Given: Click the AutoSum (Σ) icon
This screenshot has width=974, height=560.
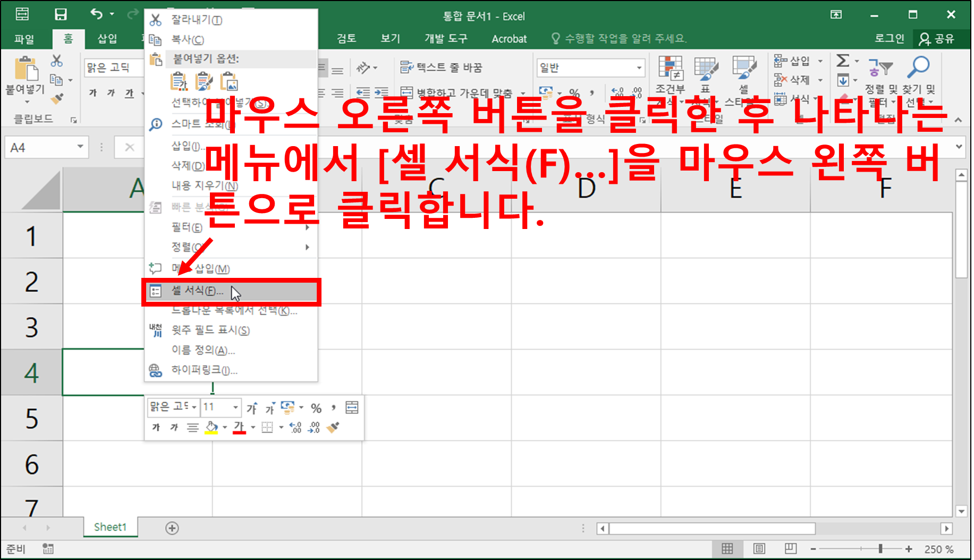Looking at the screenshot, I should coord(842,61).
